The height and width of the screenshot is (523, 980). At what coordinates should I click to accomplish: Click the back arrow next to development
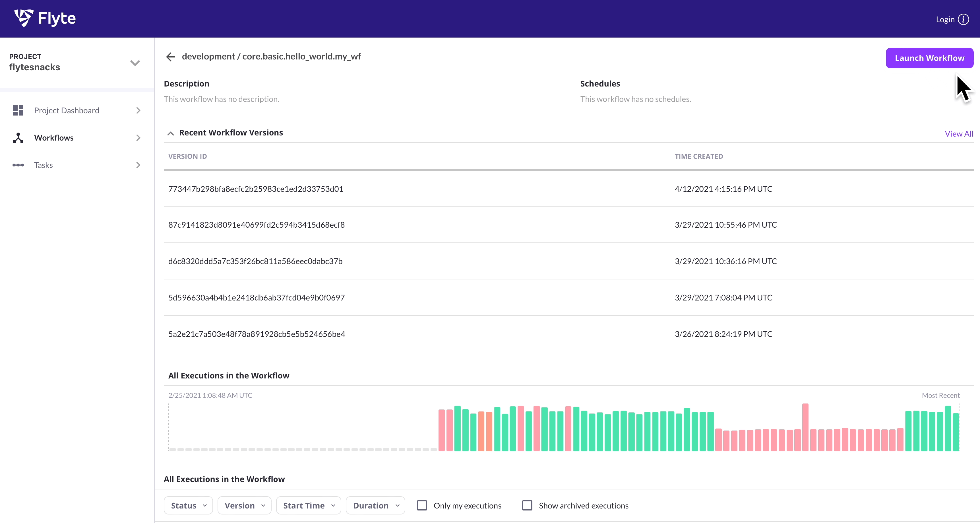click(x=170, y=57)
